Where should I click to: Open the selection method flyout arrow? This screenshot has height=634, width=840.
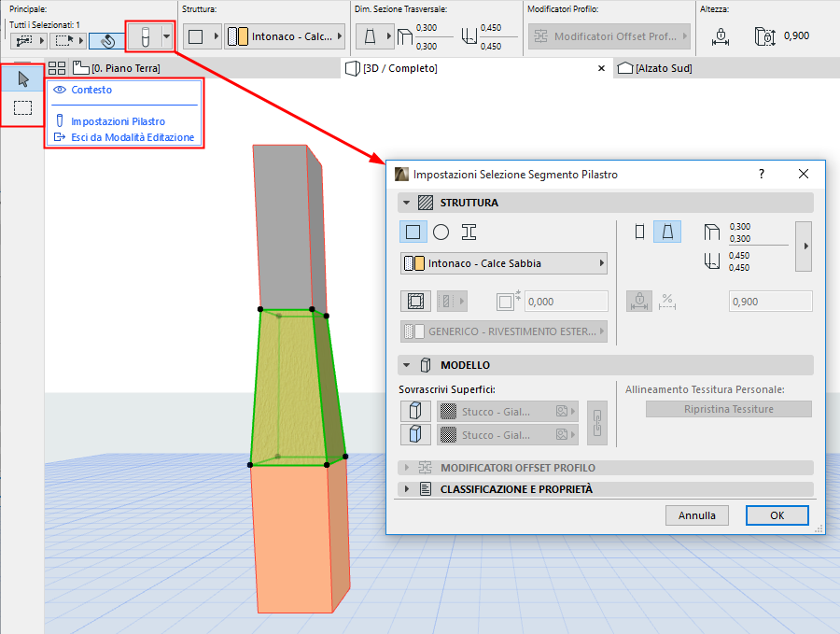(x=42, y=41)
